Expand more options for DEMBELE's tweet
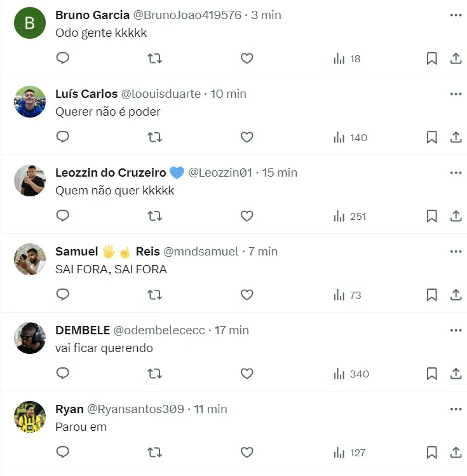Viewport: 467px width, 476px height. coord(456,330)
